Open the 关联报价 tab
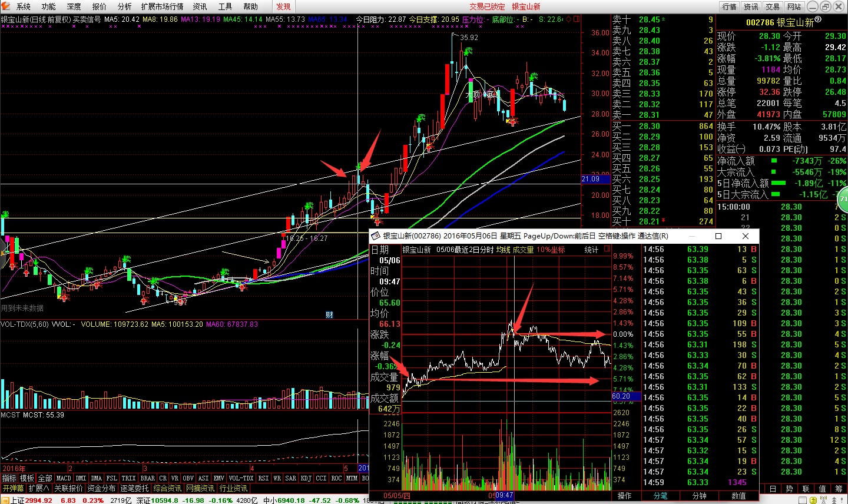The image size is (848, 504). [69, 489]
